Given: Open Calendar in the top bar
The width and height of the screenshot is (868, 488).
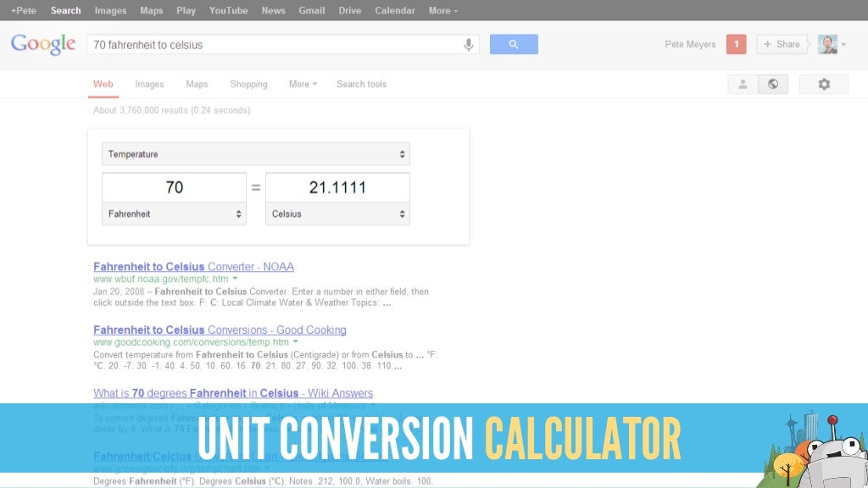Looking at the screenshot, I should pos(395,10).
